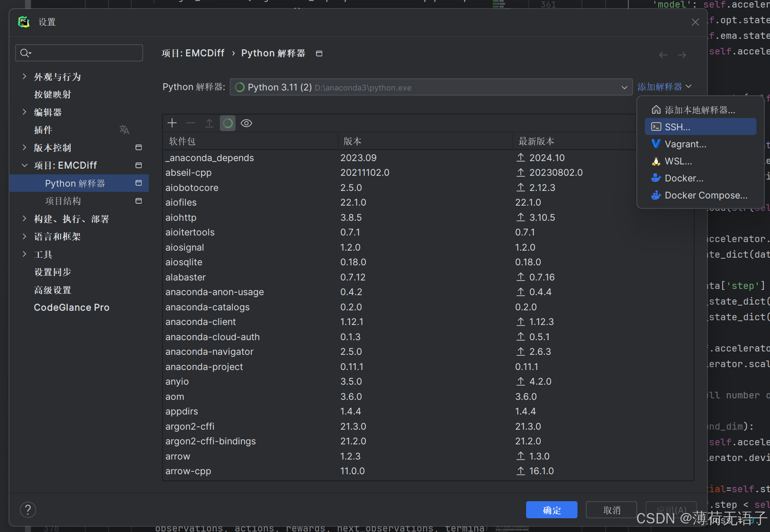
Task: Sort by the 版本 column header
Action: point(425,141)
